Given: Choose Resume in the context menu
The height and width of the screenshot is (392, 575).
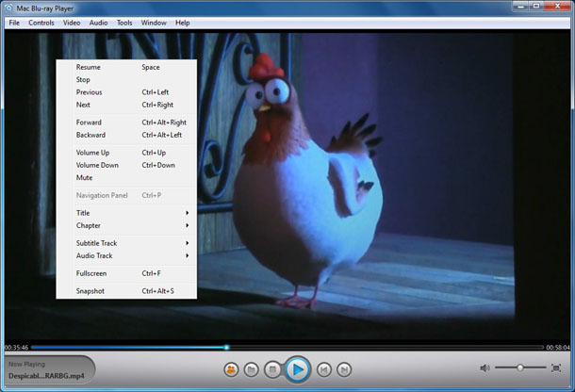Looking at the screenshot, I should (x=126, y=67).
